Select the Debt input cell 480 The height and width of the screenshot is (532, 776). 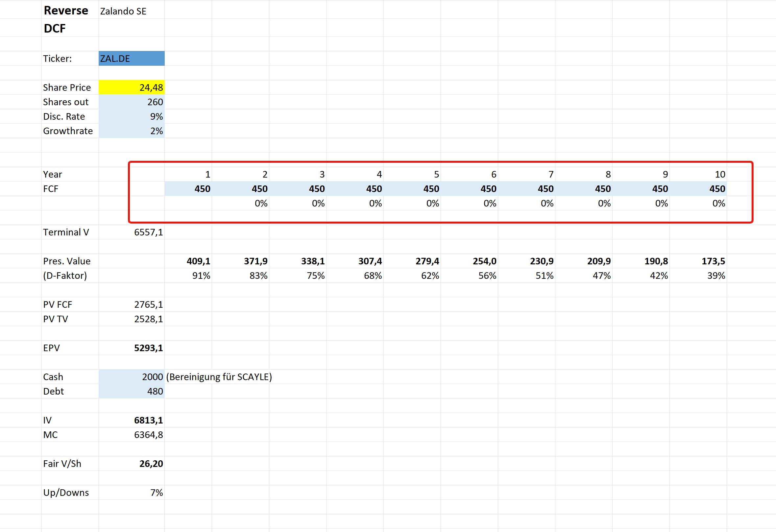point(131,391)
